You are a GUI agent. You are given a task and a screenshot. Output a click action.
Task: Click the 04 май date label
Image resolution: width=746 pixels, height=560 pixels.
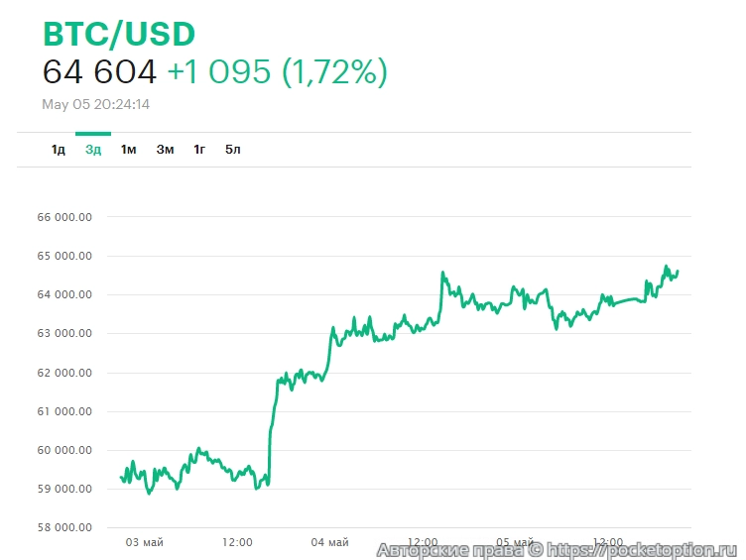click(329, 542)
